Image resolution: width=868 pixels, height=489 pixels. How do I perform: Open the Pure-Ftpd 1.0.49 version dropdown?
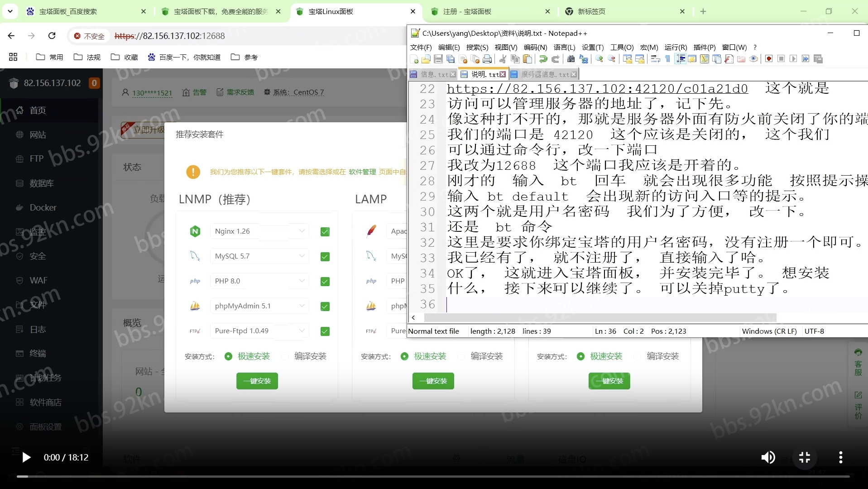(259, 331)
